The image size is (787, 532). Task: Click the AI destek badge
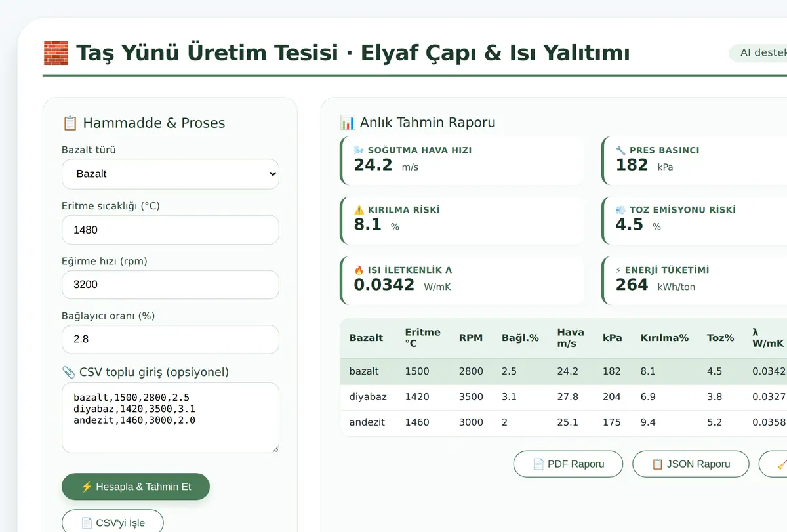(758, 52)
